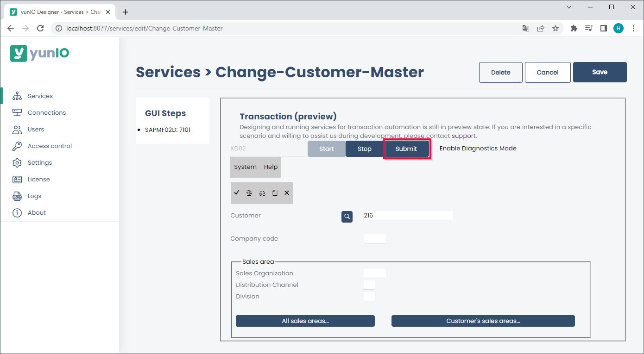This screenshot has width=644, height=354.
Task: Click the site information icon
Action: click(58, 28)
